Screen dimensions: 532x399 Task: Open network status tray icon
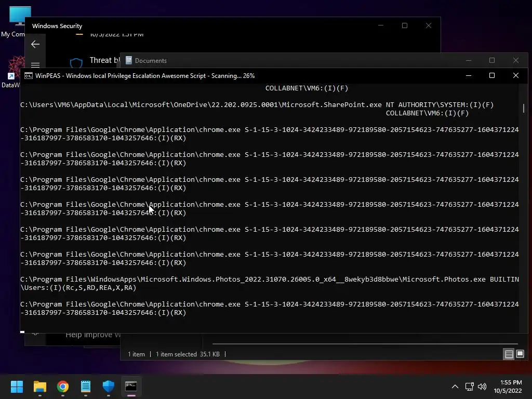coord(469,387)
